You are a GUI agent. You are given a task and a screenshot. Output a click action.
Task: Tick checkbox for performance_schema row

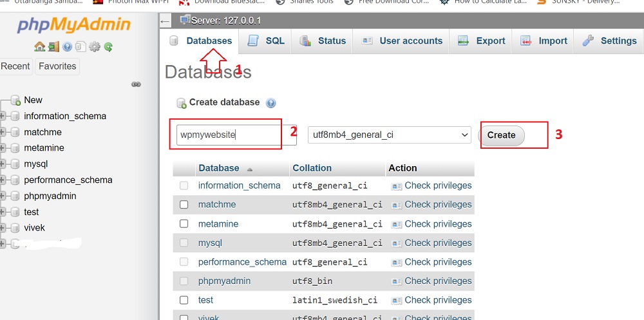184,262
